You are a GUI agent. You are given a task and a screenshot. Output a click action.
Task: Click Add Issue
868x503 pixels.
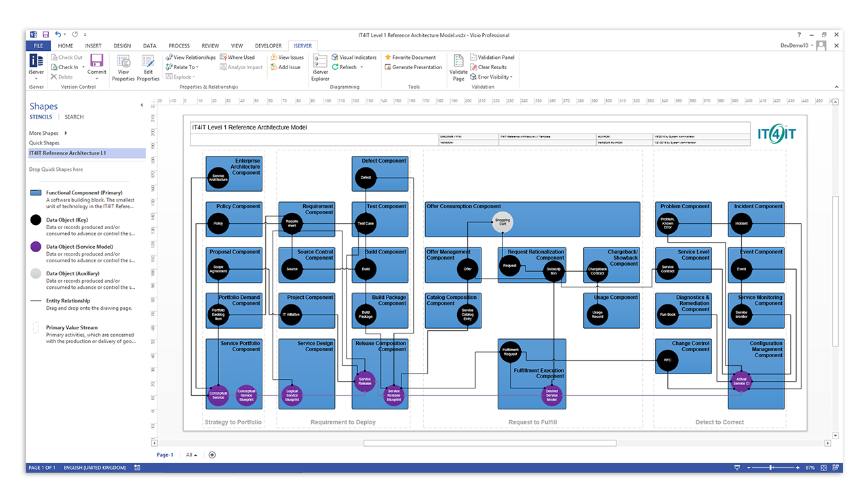pos(285,67)
